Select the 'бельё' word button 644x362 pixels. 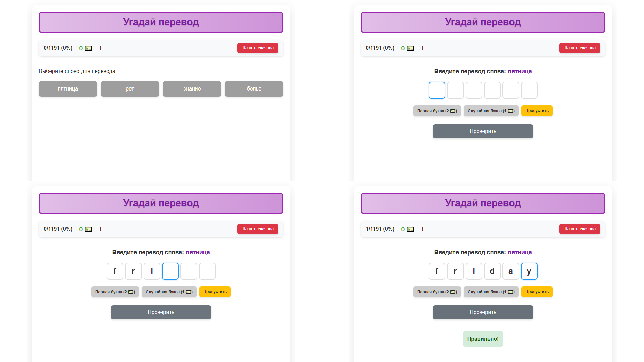click(x=254, y=89)
